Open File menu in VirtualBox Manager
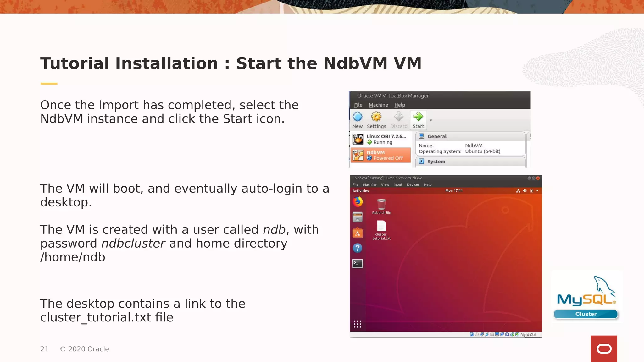 [x=358, y=105]
